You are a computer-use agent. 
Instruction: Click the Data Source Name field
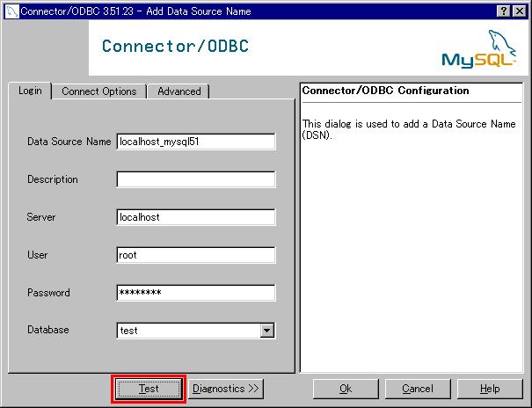196,142
